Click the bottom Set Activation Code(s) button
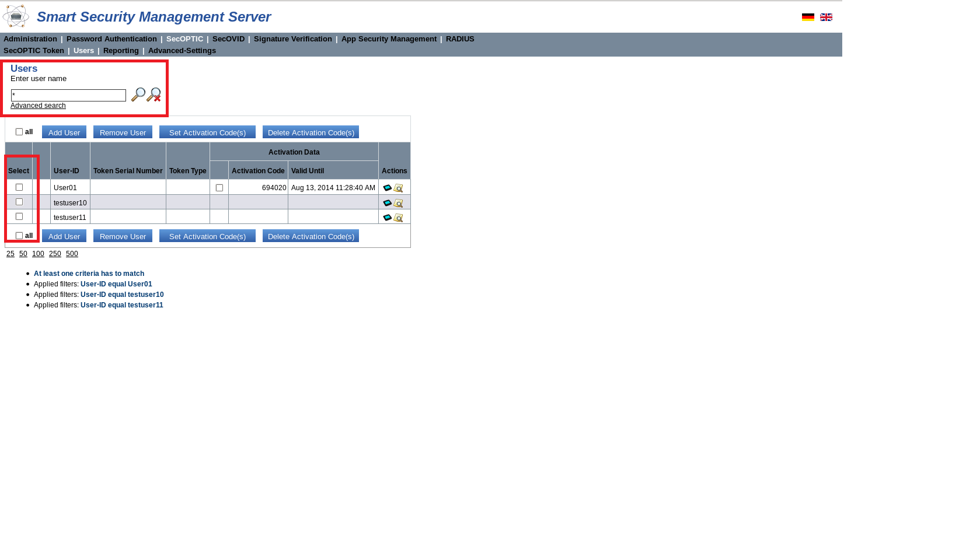Screen dimensions: 980x560 (x=207, y=236)
